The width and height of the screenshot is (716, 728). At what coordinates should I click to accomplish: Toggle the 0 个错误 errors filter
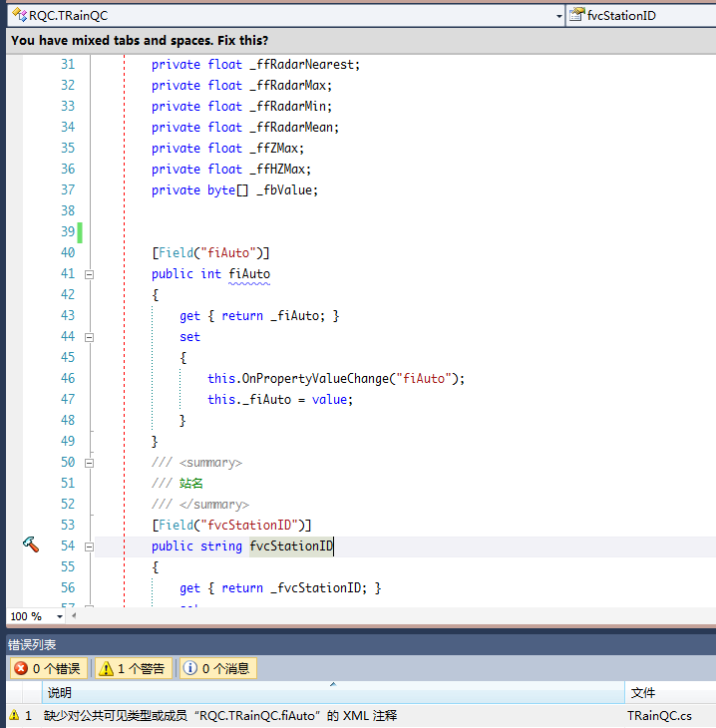(x=48, y=668)
